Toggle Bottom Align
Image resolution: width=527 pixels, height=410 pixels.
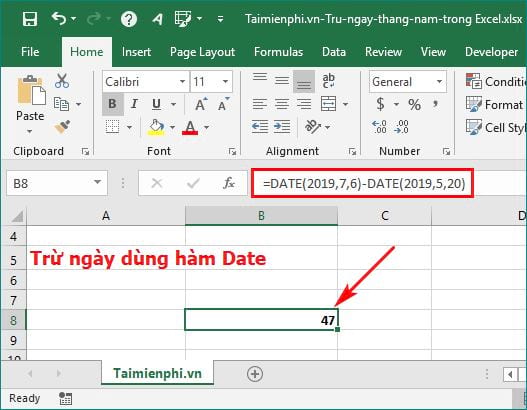(304, 81)
